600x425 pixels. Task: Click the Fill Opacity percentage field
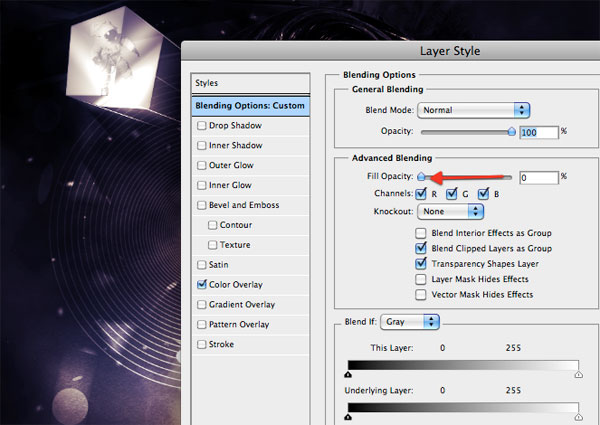539,177
